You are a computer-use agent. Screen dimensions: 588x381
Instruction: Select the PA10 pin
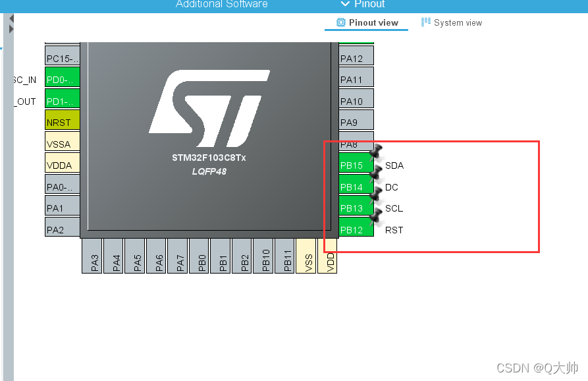click(x=356, y=98)
